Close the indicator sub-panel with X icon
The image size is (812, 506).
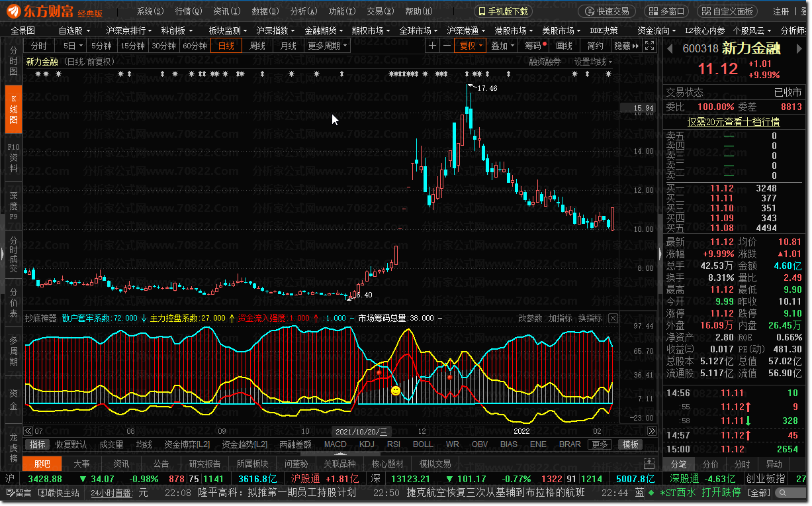613,318
